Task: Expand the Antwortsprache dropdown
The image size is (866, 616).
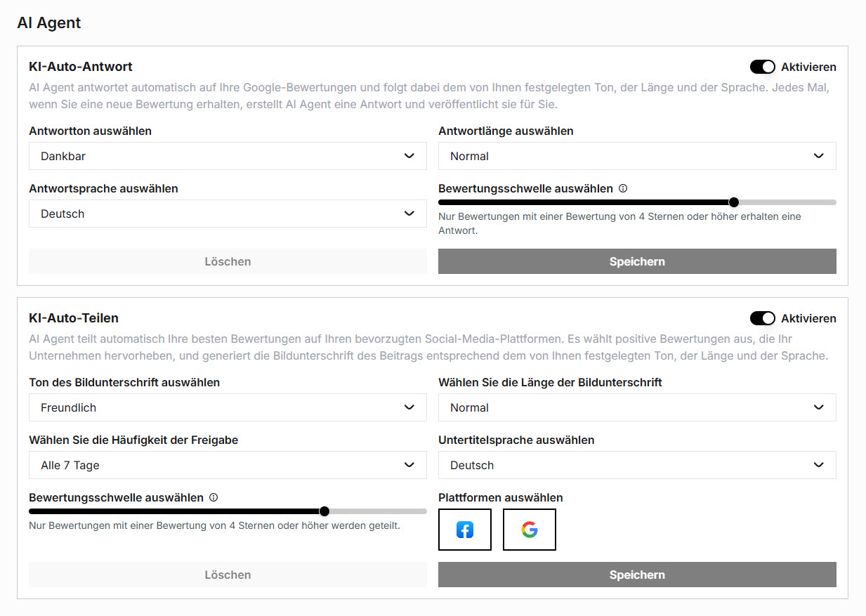Action: (x=228, y=214)
